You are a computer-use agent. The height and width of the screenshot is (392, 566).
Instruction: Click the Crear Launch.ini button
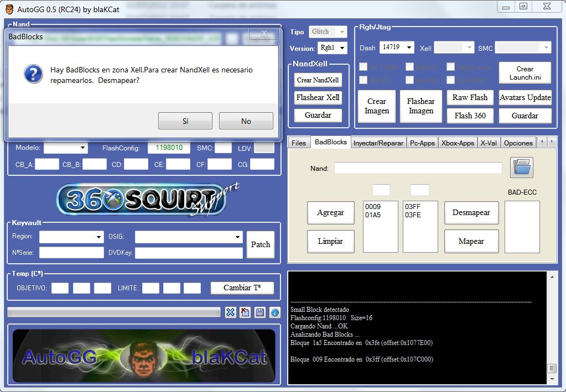tap(525, 73)
